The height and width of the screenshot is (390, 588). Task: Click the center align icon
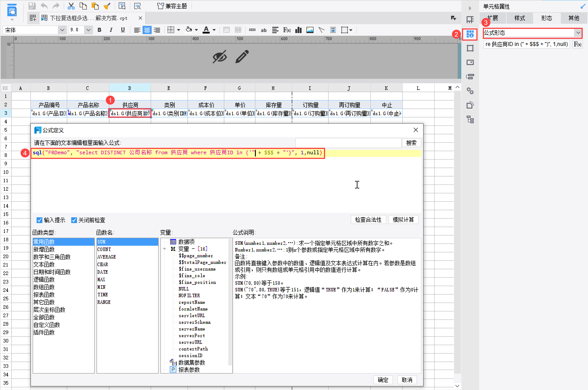(147, 30)
